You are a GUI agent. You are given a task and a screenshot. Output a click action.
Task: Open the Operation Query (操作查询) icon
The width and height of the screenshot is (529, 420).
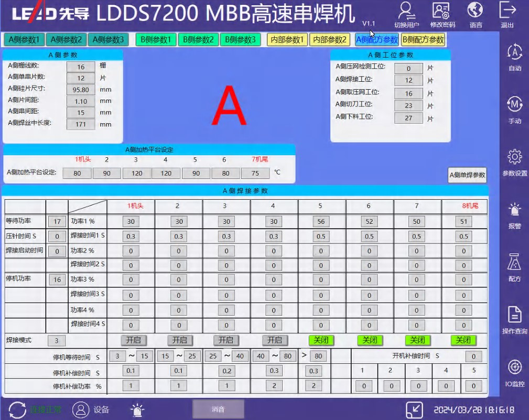click(514, 315)
